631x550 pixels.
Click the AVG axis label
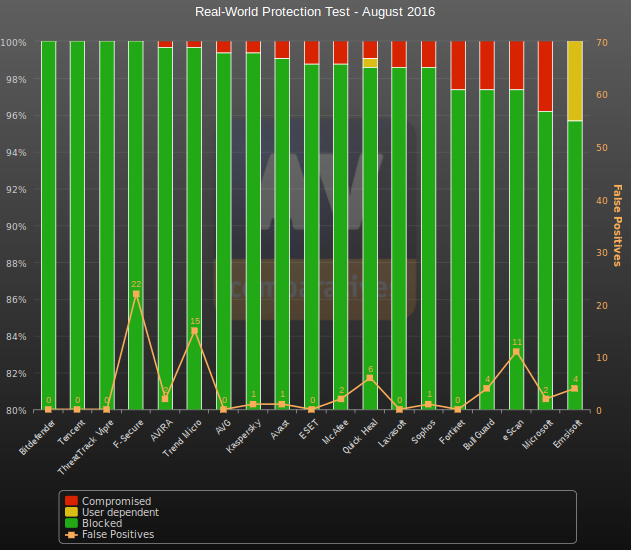pyautogui.click(x=223, y=426)
